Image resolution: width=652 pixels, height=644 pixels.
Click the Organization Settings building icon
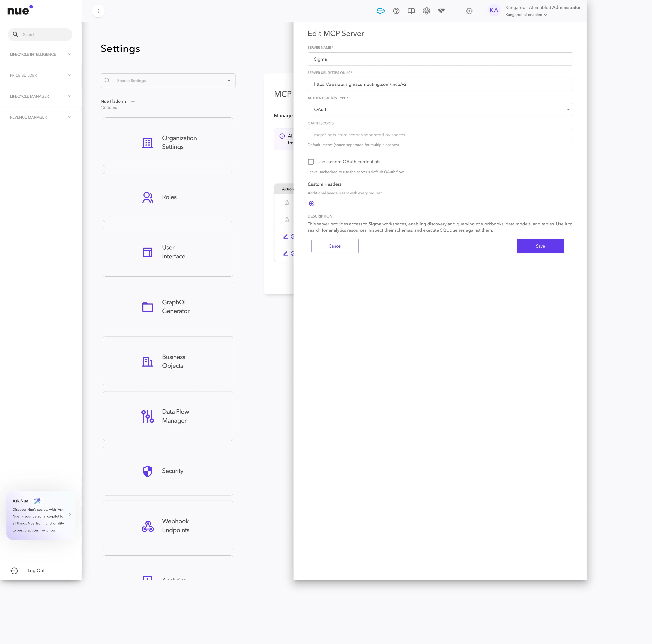(147, 143)
